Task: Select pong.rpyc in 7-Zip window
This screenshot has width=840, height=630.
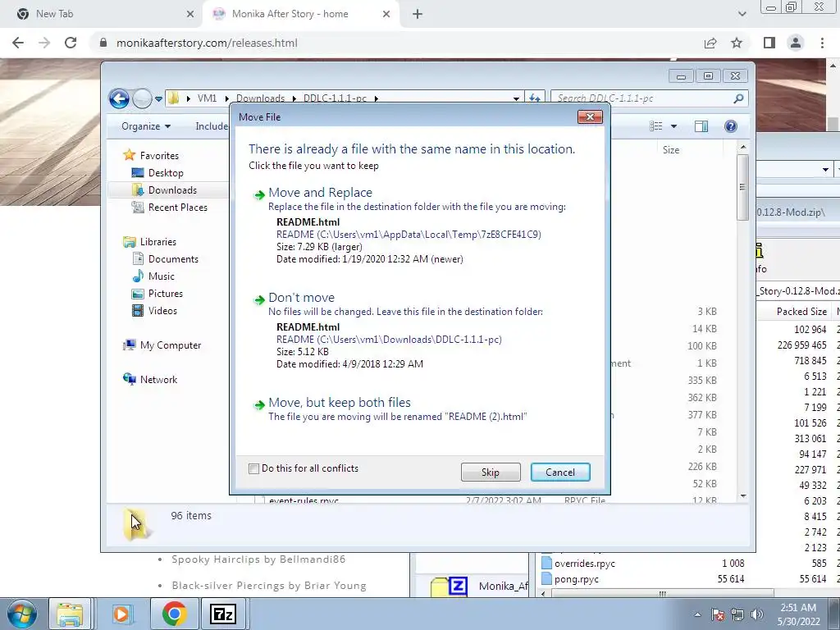Action: tap(577, 579)
